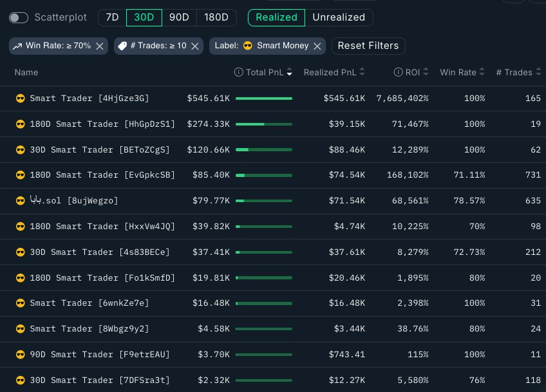
Task: Choose the Realized PnL option
Action: pyautogui.click(x=276, y=17)
